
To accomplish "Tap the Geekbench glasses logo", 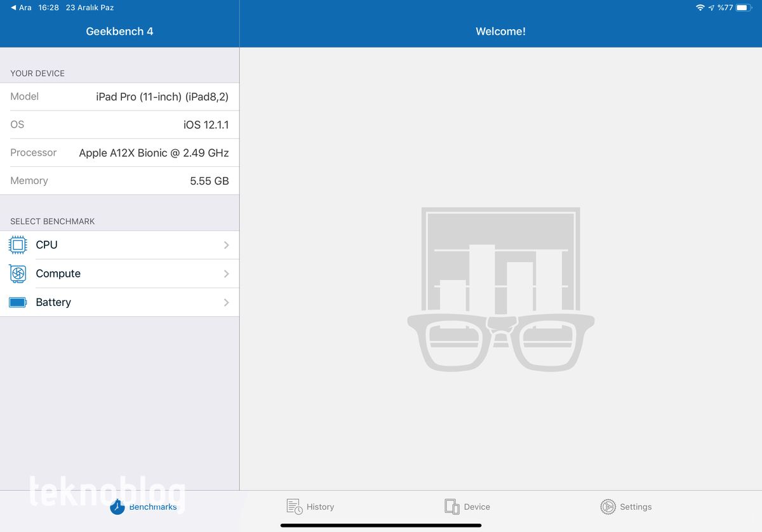I will coord(500,289).
